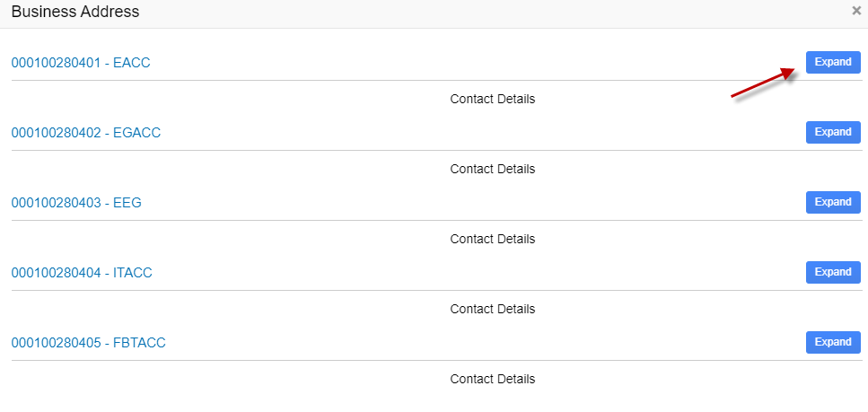Expand the 000100280402 - EGACC entry
Screen dimensions: 868x412
point(832,132)
